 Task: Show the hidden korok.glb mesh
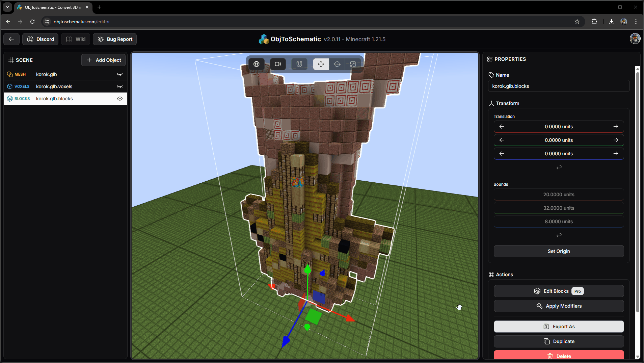coord(120,74)
